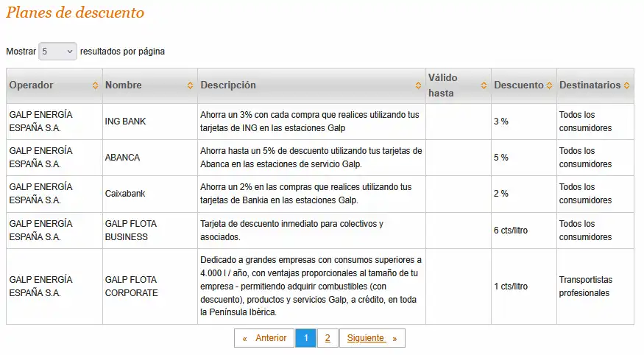644x355 pixels.
Task: Click the 2 % discount value
Action: (x=501, y=194)
